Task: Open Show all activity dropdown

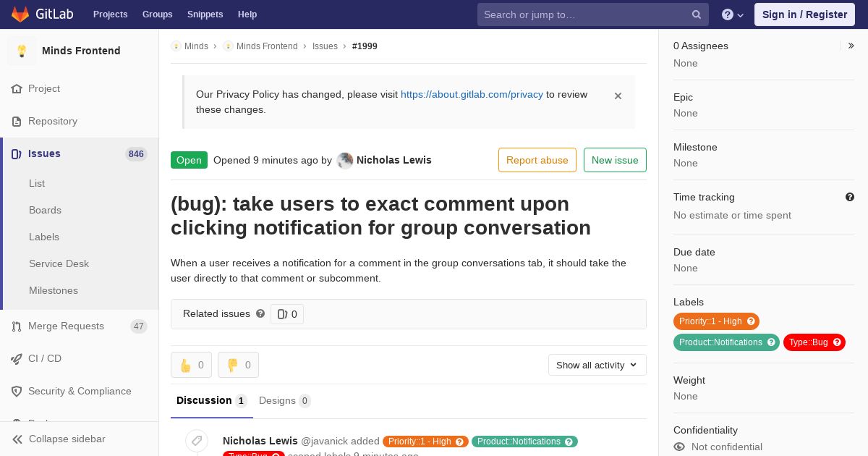Action: (597, 365)
